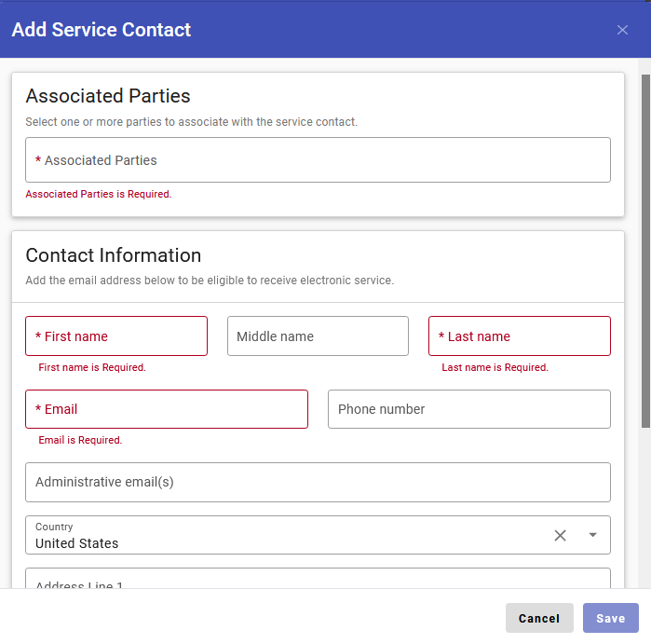Click the Contact Information section heading
The height and width of the screenshot is (644, 651).
114,255
